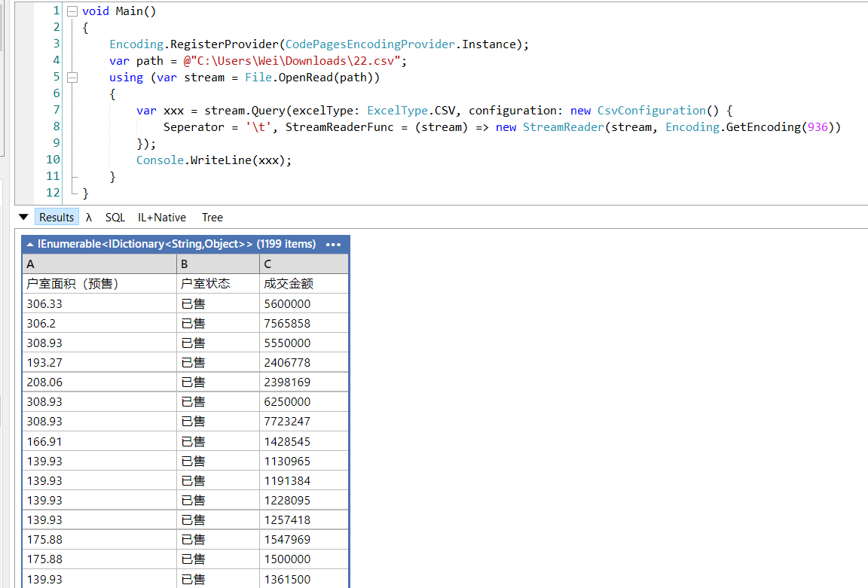This screenshot has width=868, height=588.
Task: Click value 6250000
Action: (x=287, y=401)
